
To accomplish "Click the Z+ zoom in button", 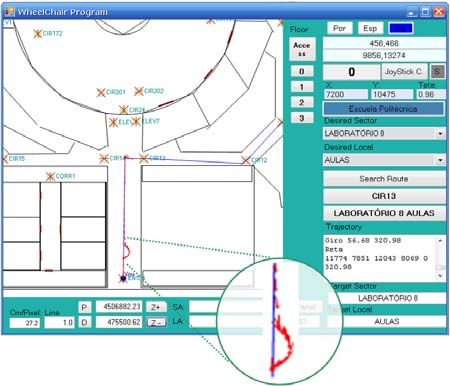I will click(156, 307).
